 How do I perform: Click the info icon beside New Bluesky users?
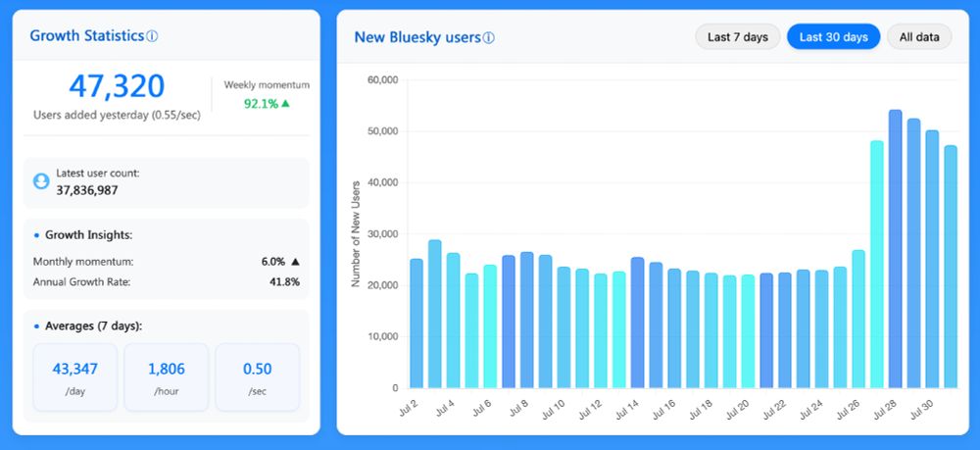tap(489, 38)
